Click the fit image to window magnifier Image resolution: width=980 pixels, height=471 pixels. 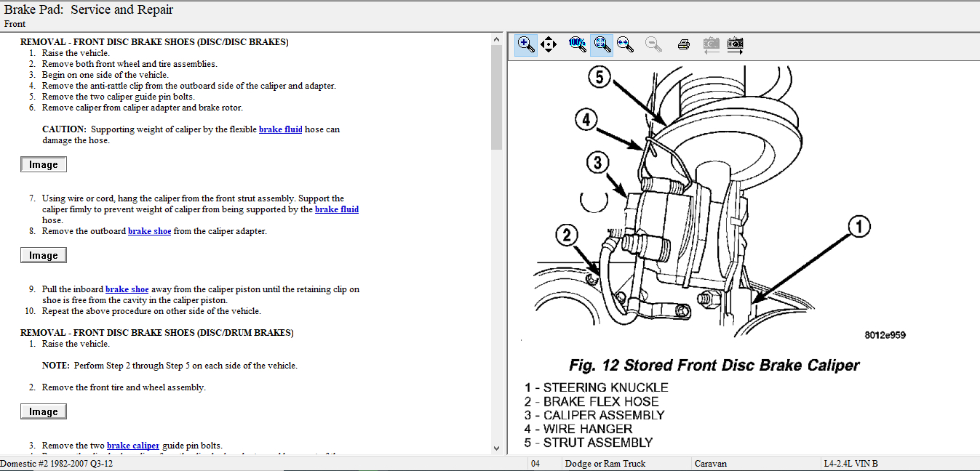pos(601,44)
